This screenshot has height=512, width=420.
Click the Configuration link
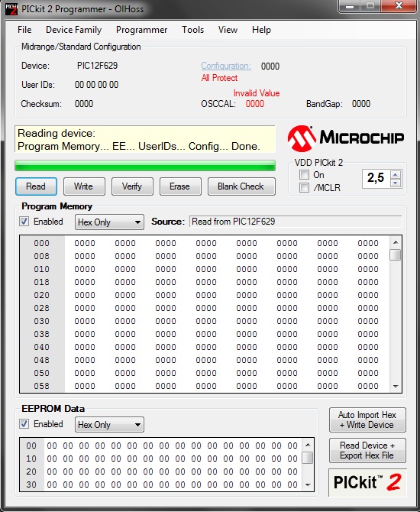[226, 66]
